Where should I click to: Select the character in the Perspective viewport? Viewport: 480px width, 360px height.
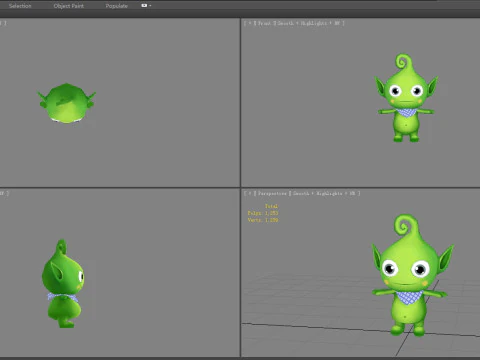[413, 275]
